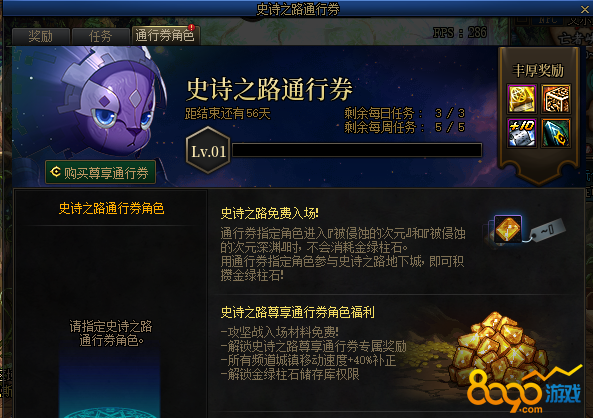Screen dimensions: 593x418
Task: Select the 通行券角色 tab
Action: [165, 36]
